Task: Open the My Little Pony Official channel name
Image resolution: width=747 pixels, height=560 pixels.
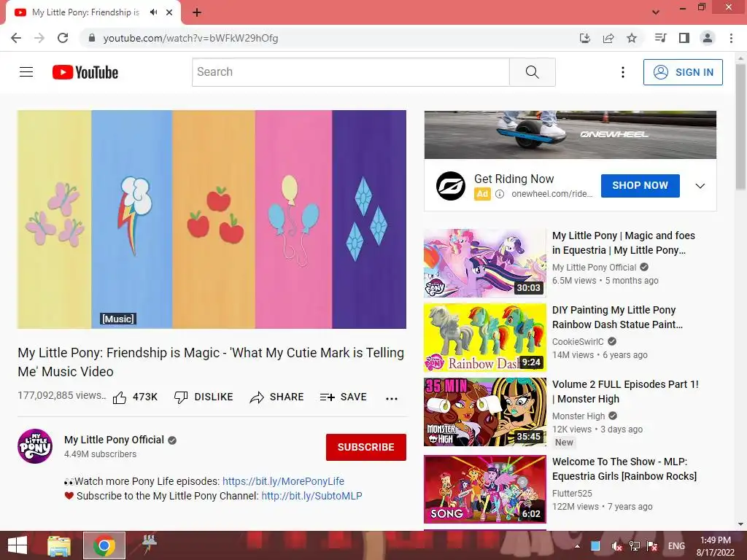Action: [114, 440]
